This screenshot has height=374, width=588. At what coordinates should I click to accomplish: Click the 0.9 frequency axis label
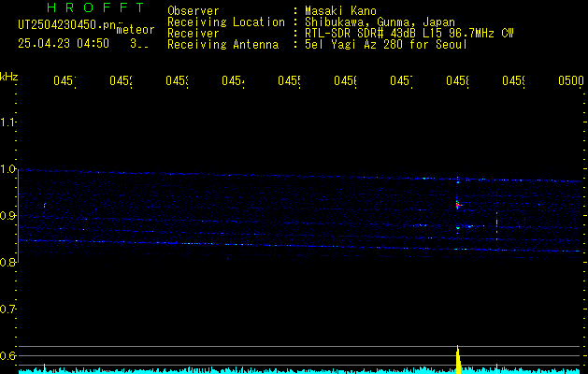click(7, 216)
